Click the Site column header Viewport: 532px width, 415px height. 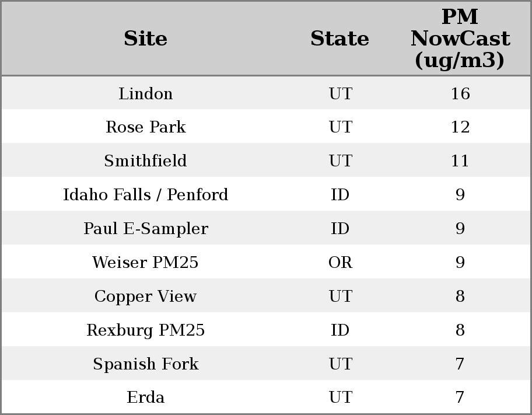pos(145,39)
